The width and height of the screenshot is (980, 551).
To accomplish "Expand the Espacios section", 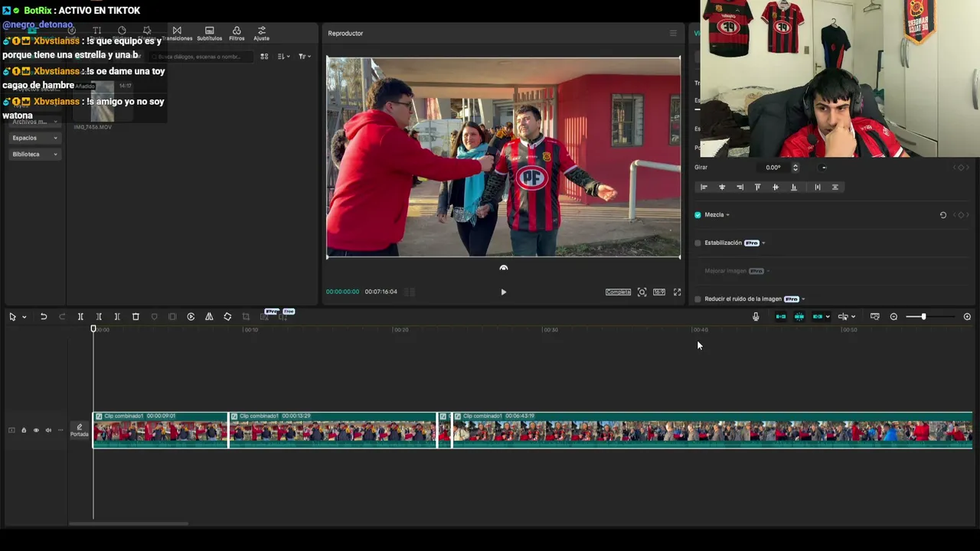I will pos(34,138).
